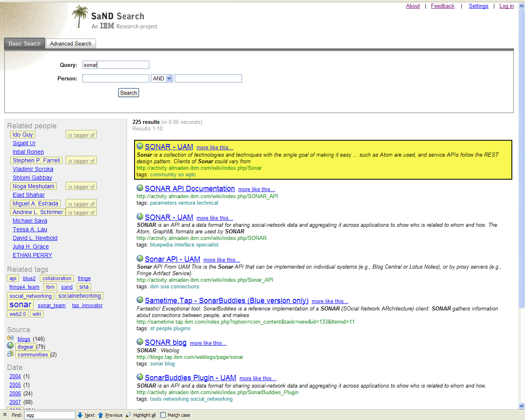Open related person Stephen P. Farrell
The height and width of the screenshot is (420, 525).
click(x=36, y=160)
